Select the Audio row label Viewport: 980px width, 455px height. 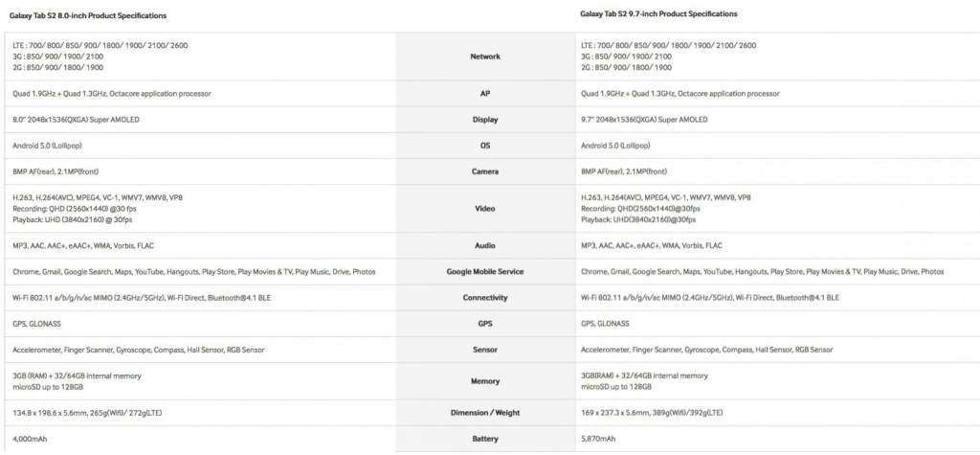pyautogui.click(x=485, y=246)
